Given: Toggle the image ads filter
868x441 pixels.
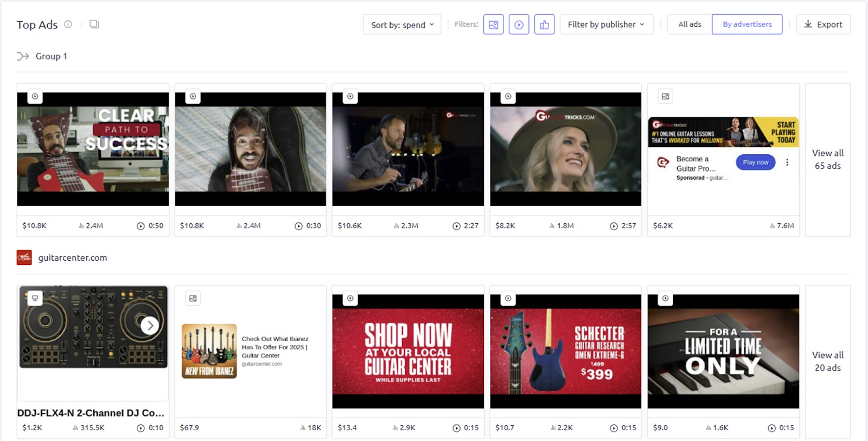Looking at the screenshot, I should tap(493, 24).
